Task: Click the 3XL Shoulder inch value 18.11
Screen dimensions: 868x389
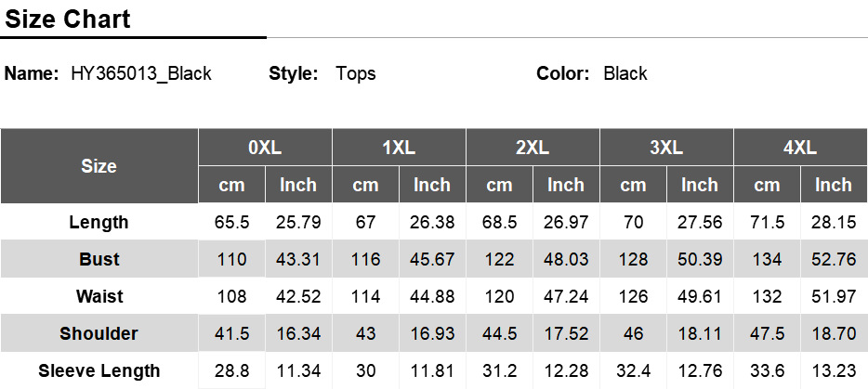Action: pyautogui.click(x=700, y=333)
